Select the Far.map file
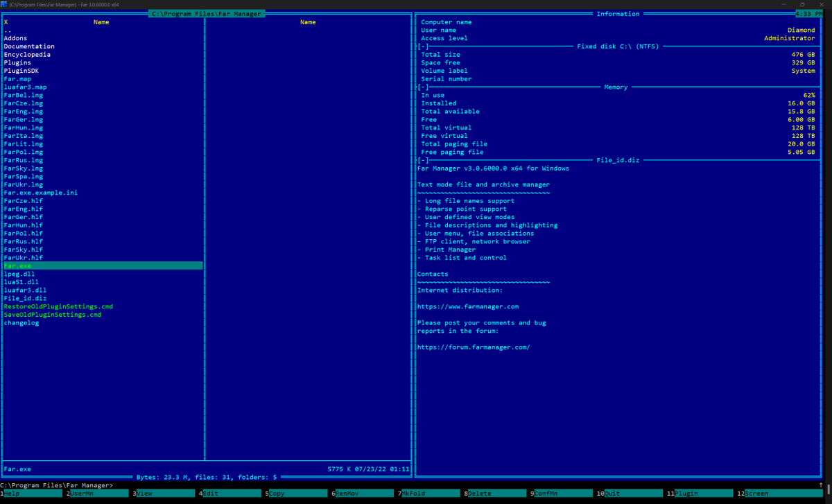 [103, 79]
